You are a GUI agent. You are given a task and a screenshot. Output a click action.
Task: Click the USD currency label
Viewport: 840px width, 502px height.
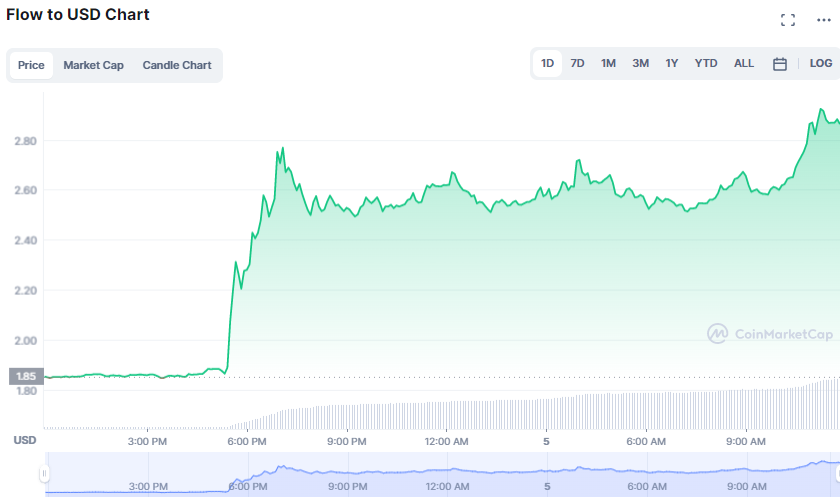(x=25, y=440)
